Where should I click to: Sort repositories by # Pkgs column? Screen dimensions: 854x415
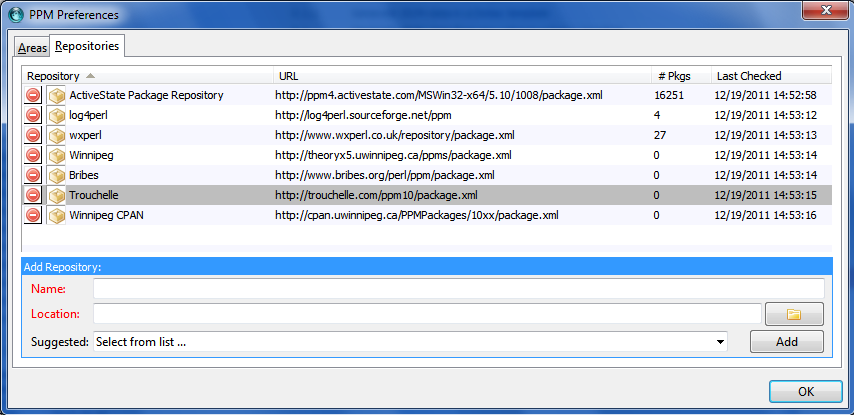(680, 76)
